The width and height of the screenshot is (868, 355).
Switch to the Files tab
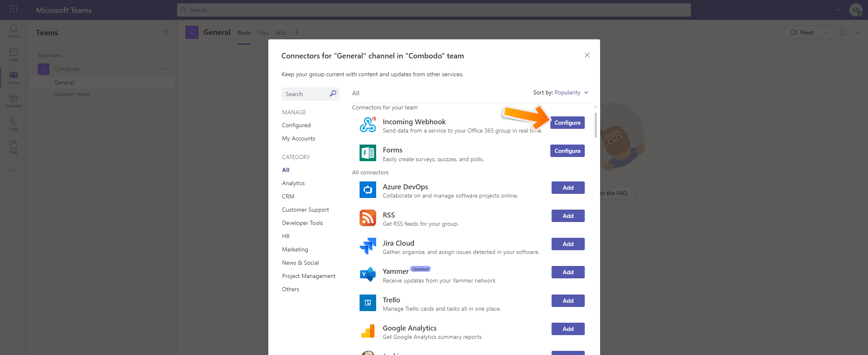coord(263,33)
